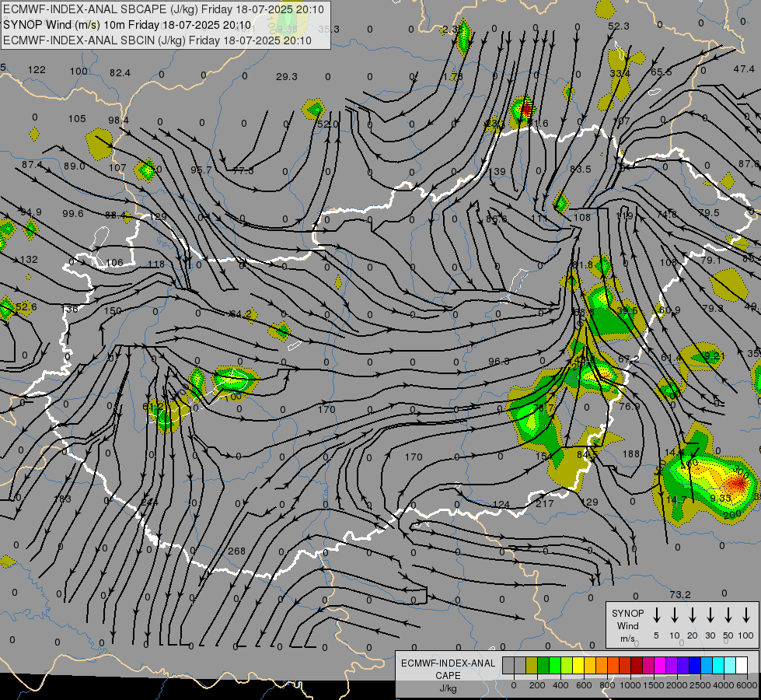
Task: Pick the dark green CAPE legend swatch
Action: [543, 666]
